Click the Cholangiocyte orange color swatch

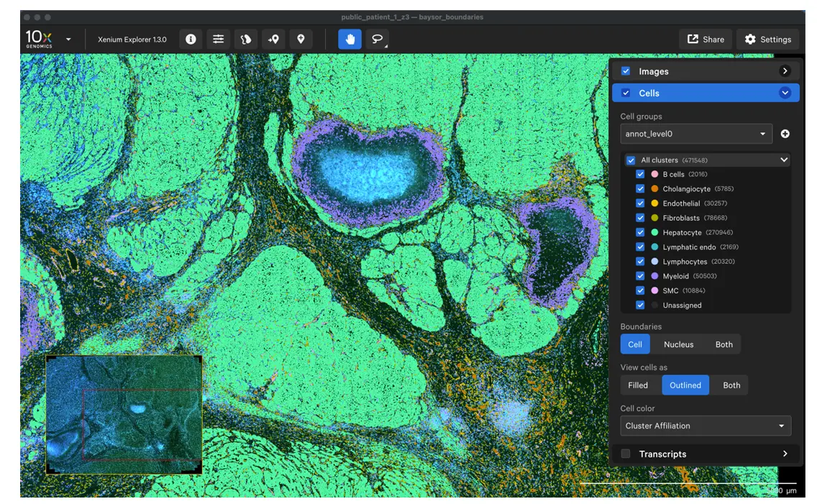[x=654, y=189]
